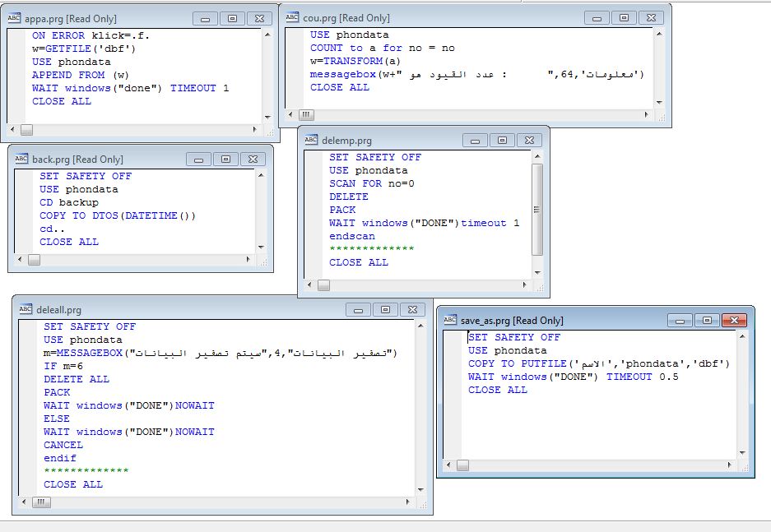Click down scroll arrow in appa.prg window
This screenshot has height=532, width=771.
(267, 118)
